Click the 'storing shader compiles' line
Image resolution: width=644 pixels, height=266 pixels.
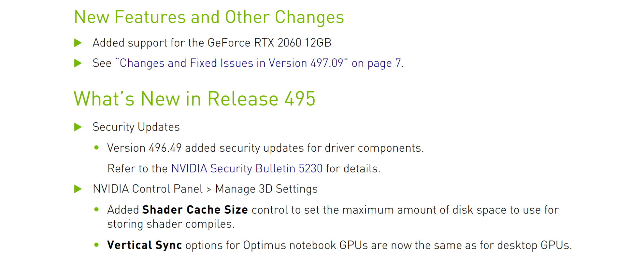click(x=171, y=224)
